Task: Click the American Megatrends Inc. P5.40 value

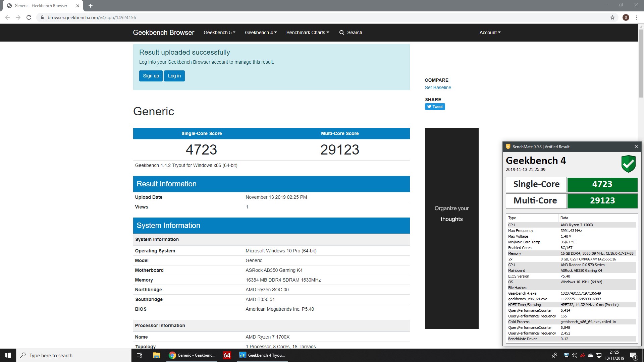Action: [x=280, y=309]
